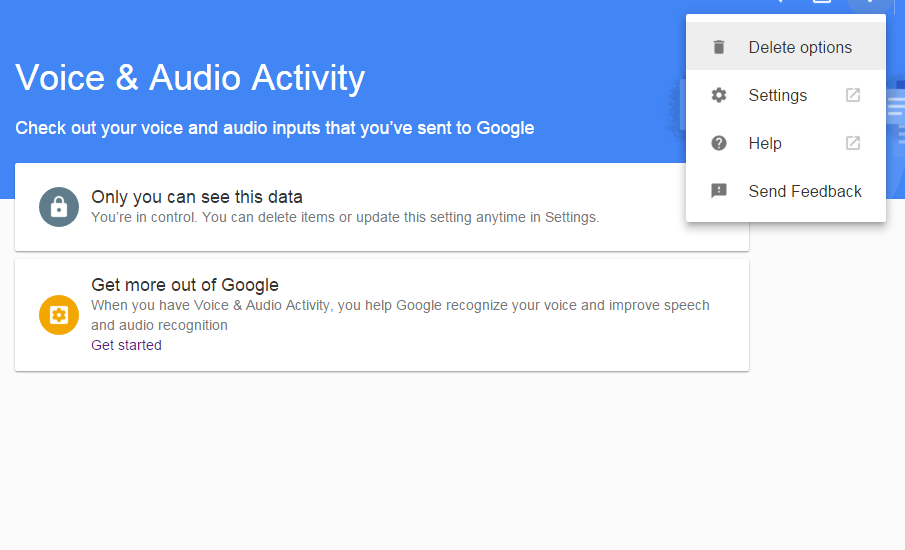The image size is (905, 550).
Task: Close the menu via the three-dot button
Action: (867, 3)
